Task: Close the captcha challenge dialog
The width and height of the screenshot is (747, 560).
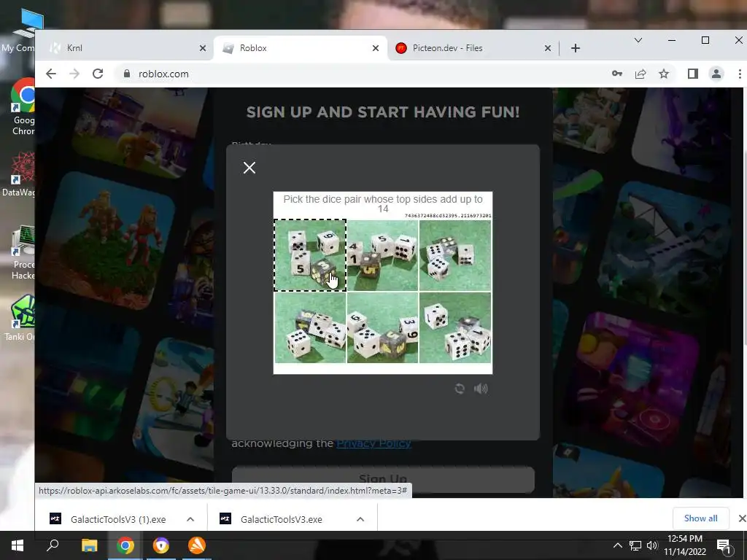Action: 249,168
